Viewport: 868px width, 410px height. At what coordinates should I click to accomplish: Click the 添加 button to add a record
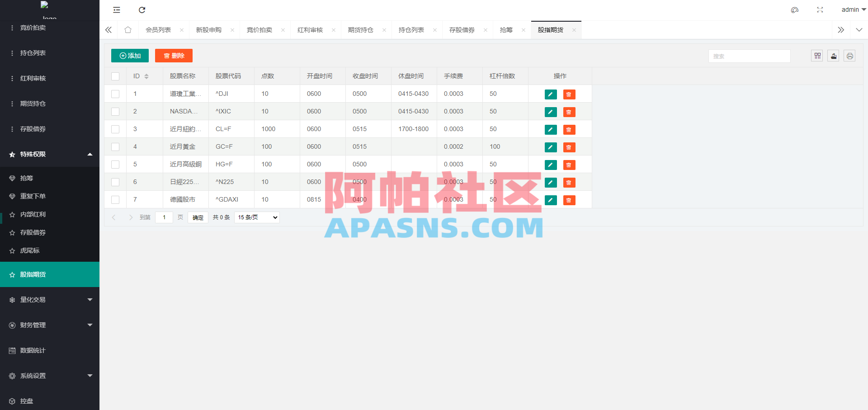point(130,55)
